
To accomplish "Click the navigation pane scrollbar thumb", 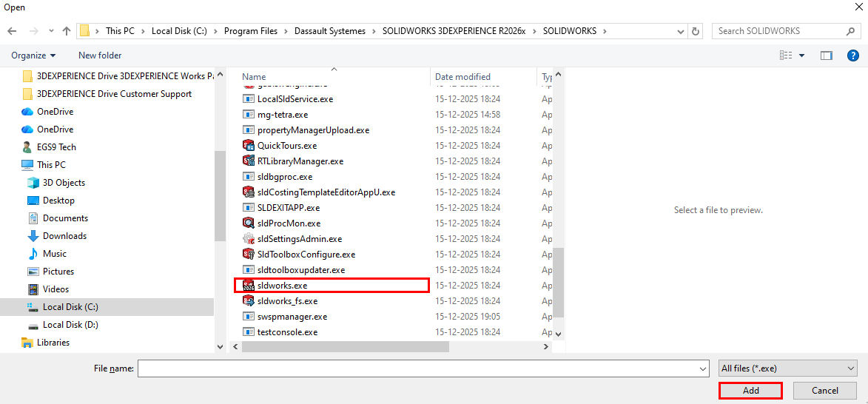I will click(x=220, y=196).
